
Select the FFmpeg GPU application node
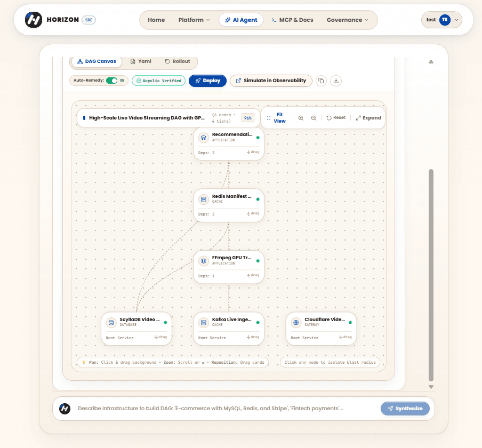[229, 267]
